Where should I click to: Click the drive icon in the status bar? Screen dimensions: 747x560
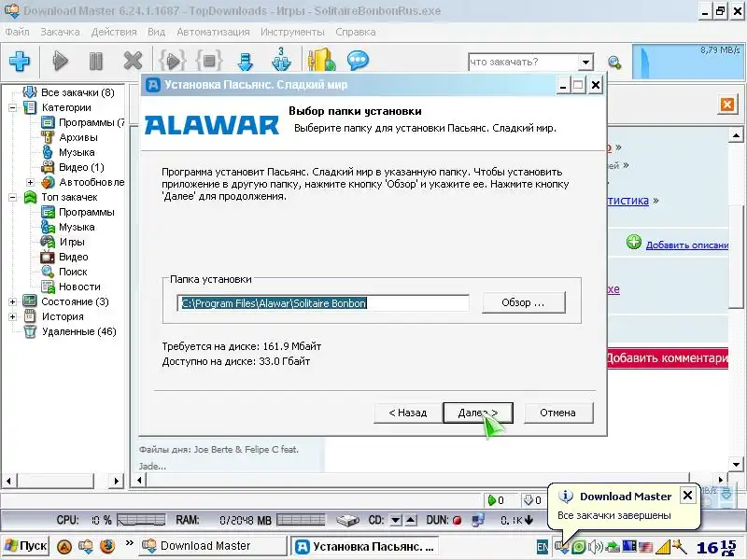pyautogui.click(x=347, y=521)
